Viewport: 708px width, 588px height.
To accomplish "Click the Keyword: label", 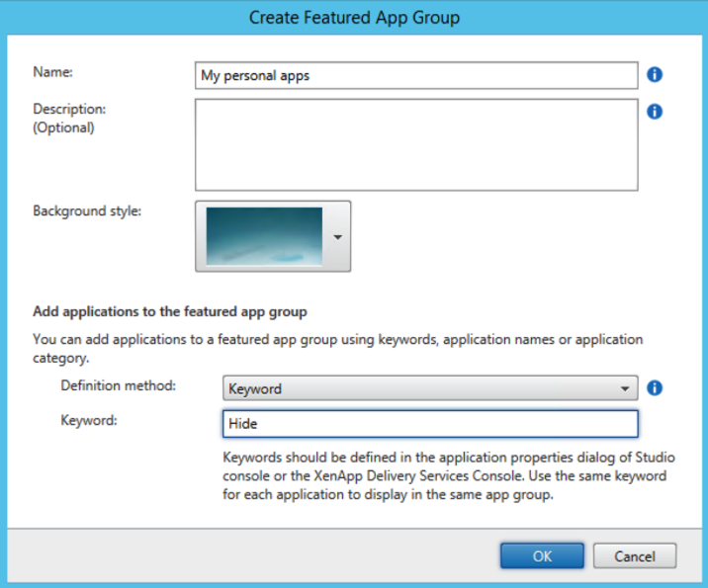I will (89, 420).
